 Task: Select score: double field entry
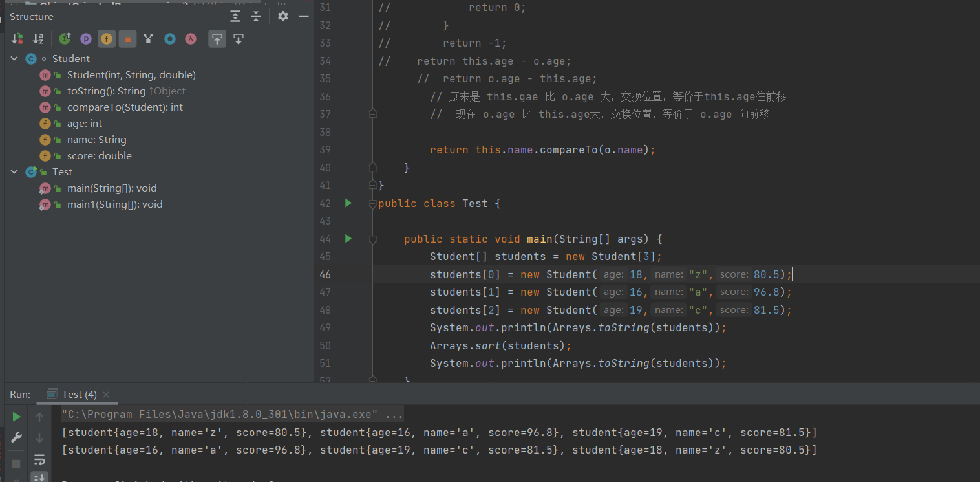(100, 156)
